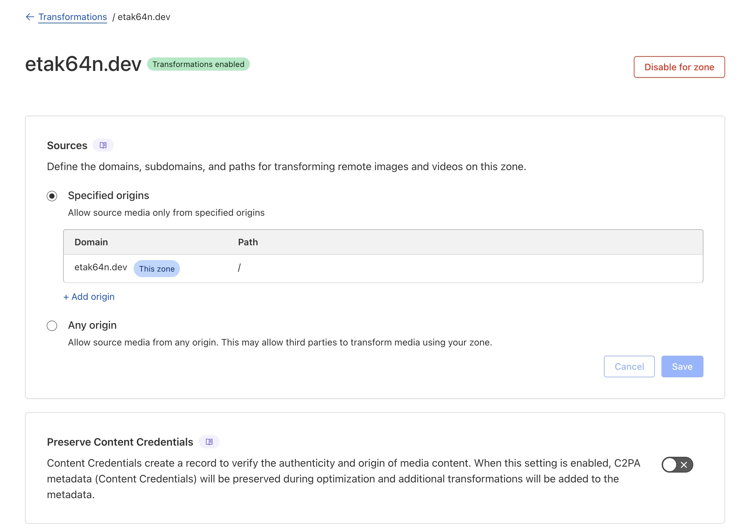Click the Any origin option label text
This screenshot has height=532, width=756.
[x=92, y=325]
